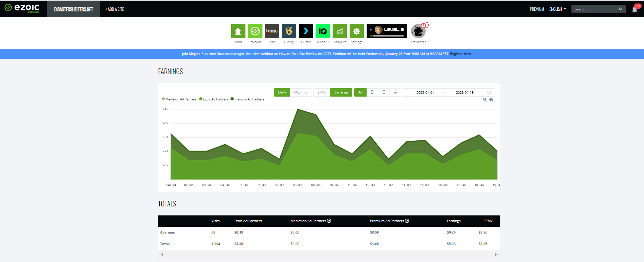644x262 pixels.
Task: Open the Level 3 profile badge
Action: (x=387, y=31)
